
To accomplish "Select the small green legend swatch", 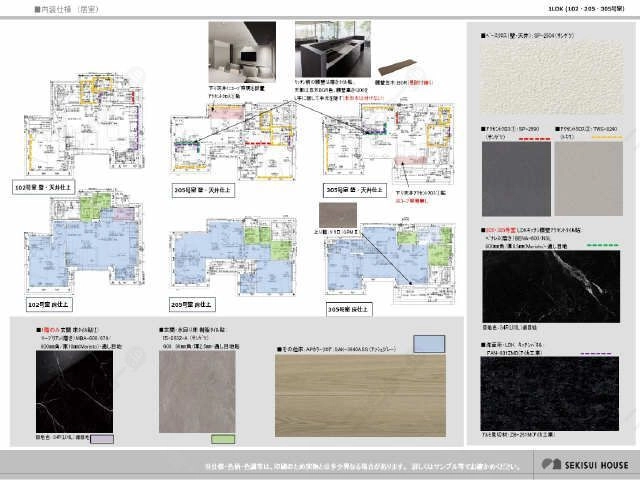I will (223, 439).
